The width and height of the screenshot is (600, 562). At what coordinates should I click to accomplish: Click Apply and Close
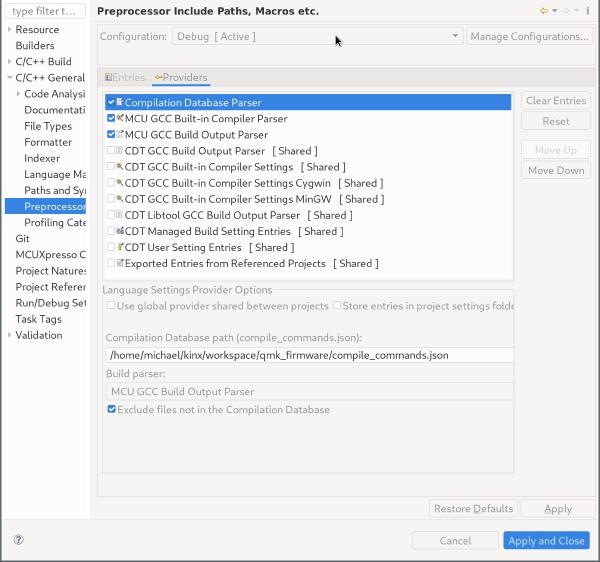[546, 540]
